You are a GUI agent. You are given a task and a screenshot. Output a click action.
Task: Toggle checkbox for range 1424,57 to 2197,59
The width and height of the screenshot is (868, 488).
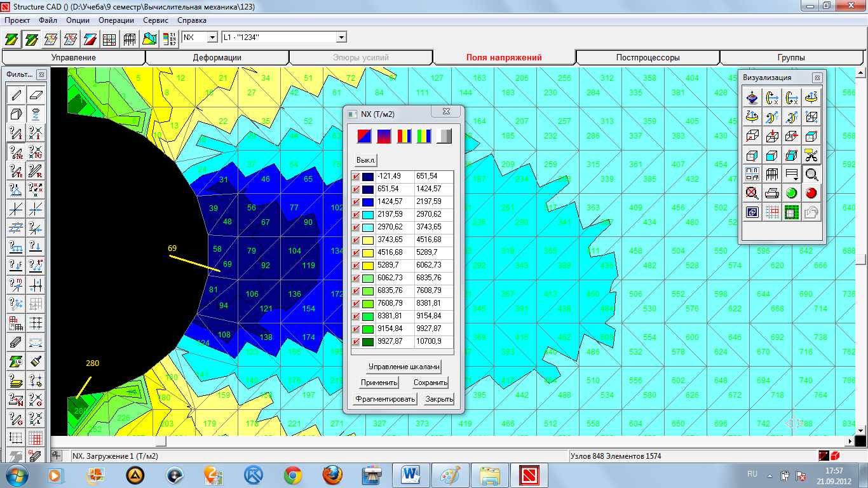click(x=356, y=201)
